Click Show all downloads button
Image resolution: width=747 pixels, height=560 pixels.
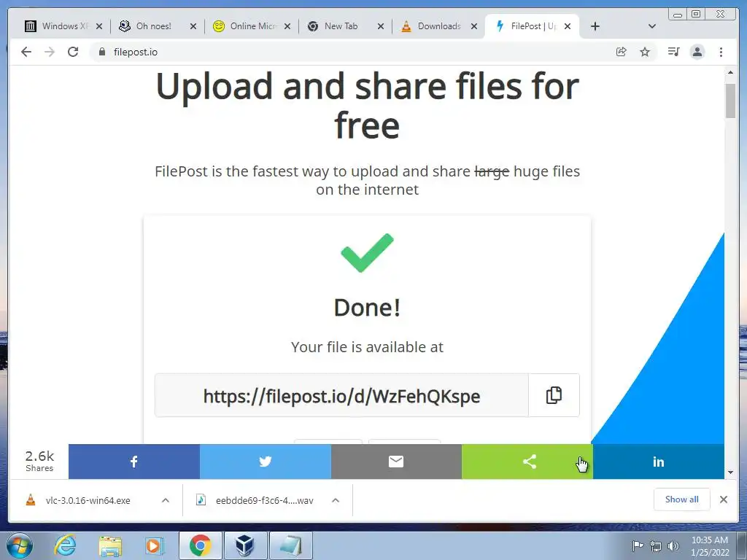coord(682,499)
